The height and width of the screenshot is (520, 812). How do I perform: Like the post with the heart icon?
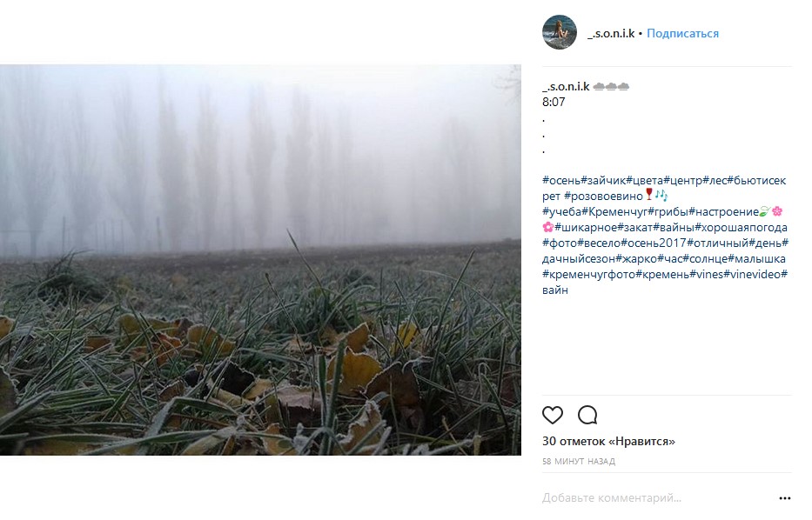pos(553,415)
